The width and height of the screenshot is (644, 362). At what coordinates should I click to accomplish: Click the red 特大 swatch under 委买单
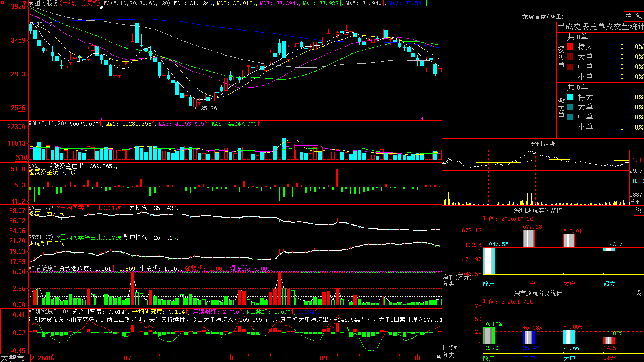pos(570,47)
